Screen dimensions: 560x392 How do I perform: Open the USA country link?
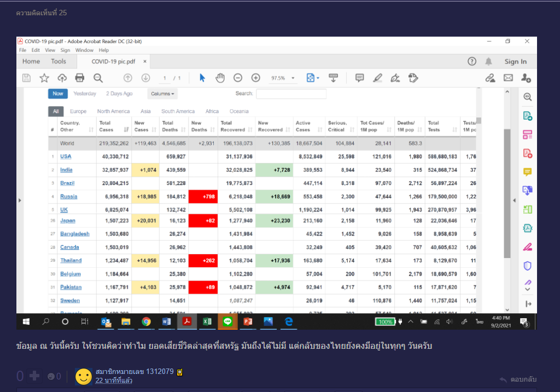point(66,156)
